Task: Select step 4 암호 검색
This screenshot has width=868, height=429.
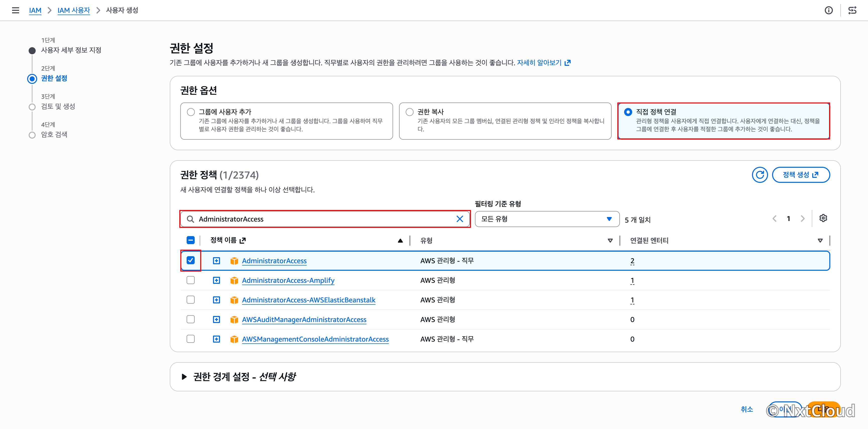Action: 54,134
